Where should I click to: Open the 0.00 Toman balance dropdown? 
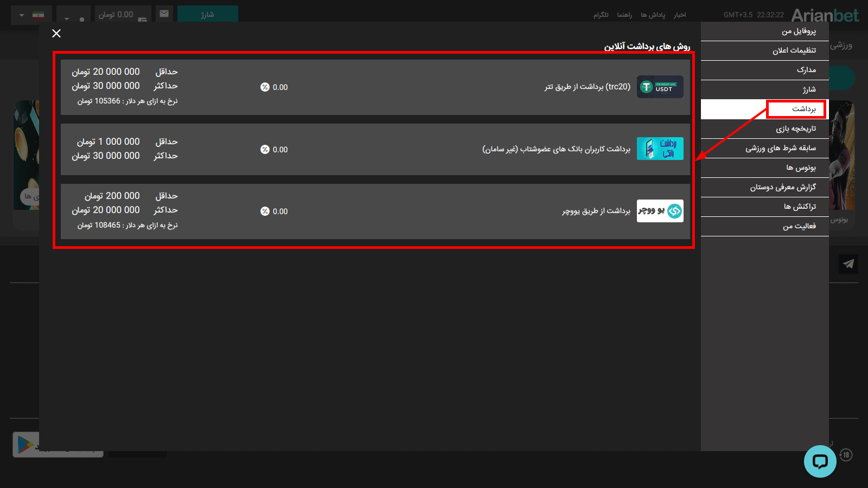tap(123, 15)
